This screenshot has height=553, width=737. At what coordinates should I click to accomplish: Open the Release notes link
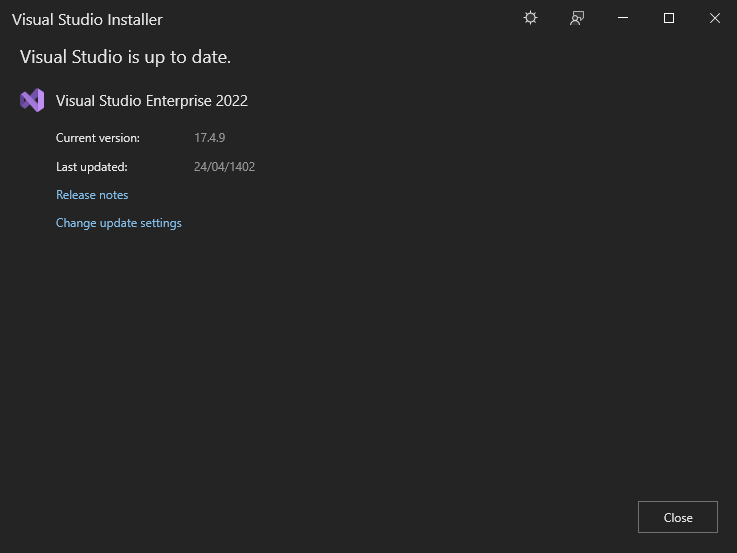click(92, 195)
